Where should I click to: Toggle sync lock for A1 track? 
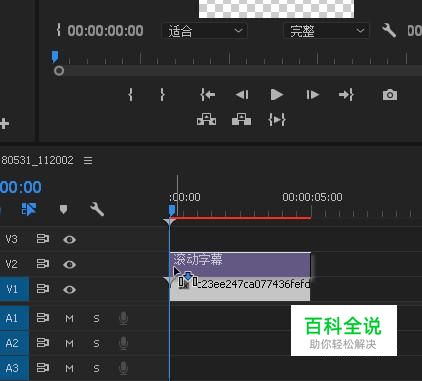(x=43, y=317)
